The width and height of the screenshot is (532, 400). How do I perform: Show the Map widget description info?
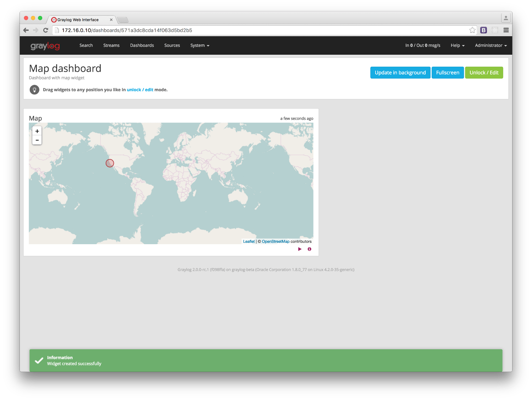tap(309, 249)
